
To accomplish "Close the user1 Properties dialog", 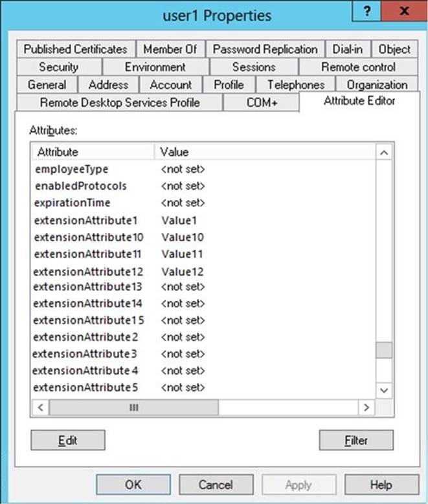I will coord(404,12).
